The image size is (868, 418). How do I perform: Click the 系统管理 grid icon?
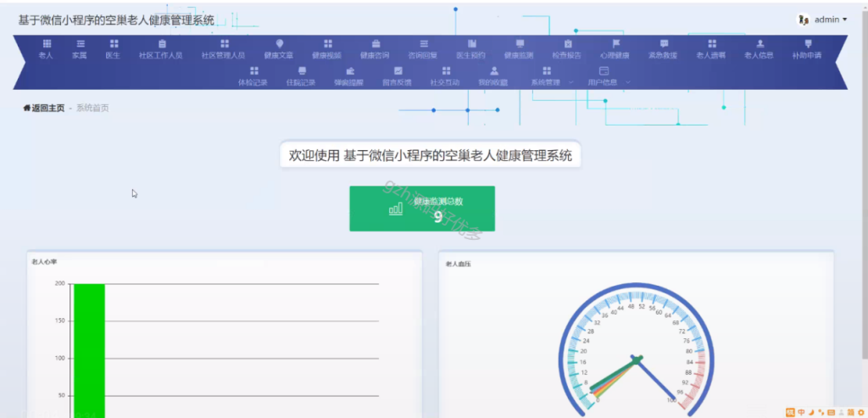[547, 71]
